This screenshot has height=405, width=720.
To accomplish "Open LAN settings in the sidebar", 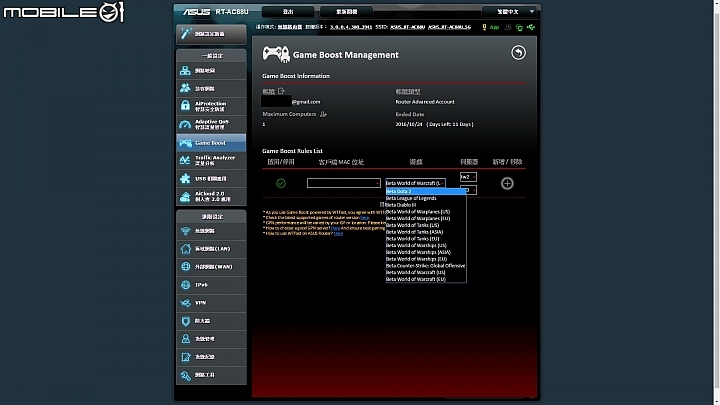I will 211,249.
